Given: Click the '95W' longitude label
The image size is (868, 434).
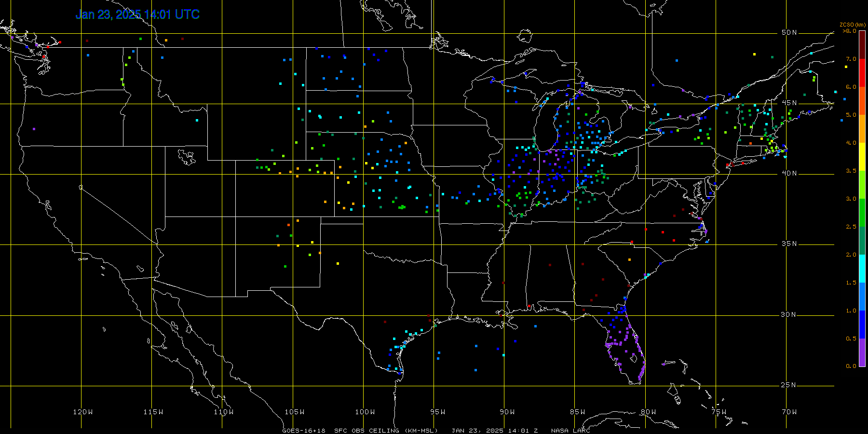Looking at the screenshot, I should [x=438, y=412].
